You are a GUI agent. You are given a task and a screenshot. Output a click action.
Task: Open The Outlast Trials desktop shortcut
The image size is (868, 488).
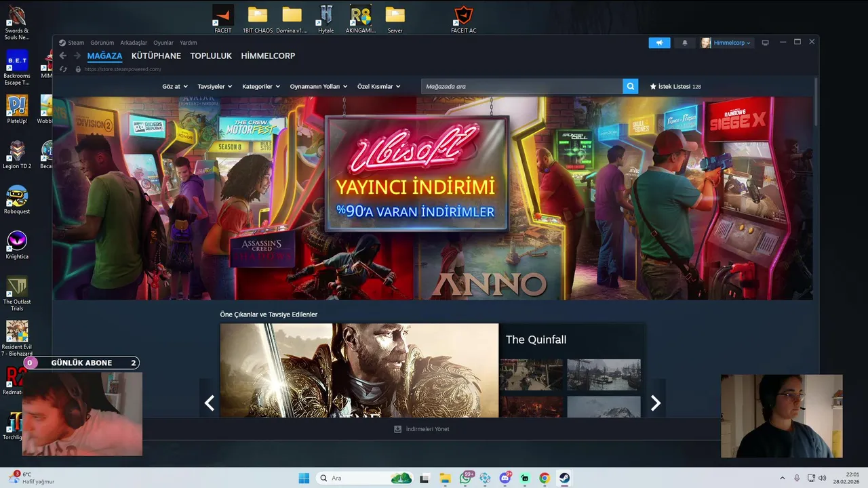point(17,293)
